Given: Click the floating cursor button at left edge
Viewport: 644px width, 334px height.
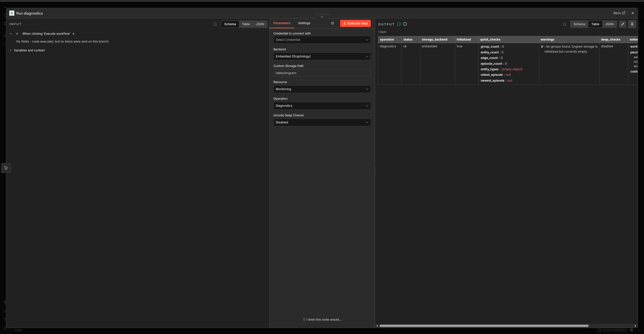Looking at the screenshot, I should tap(6, 168).
